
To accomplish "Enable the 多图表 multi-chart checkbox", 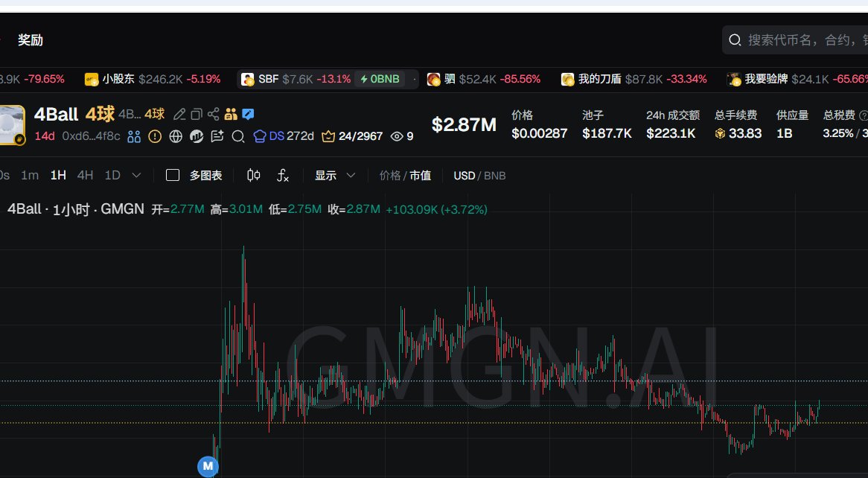I will click(x=172, y=175).
